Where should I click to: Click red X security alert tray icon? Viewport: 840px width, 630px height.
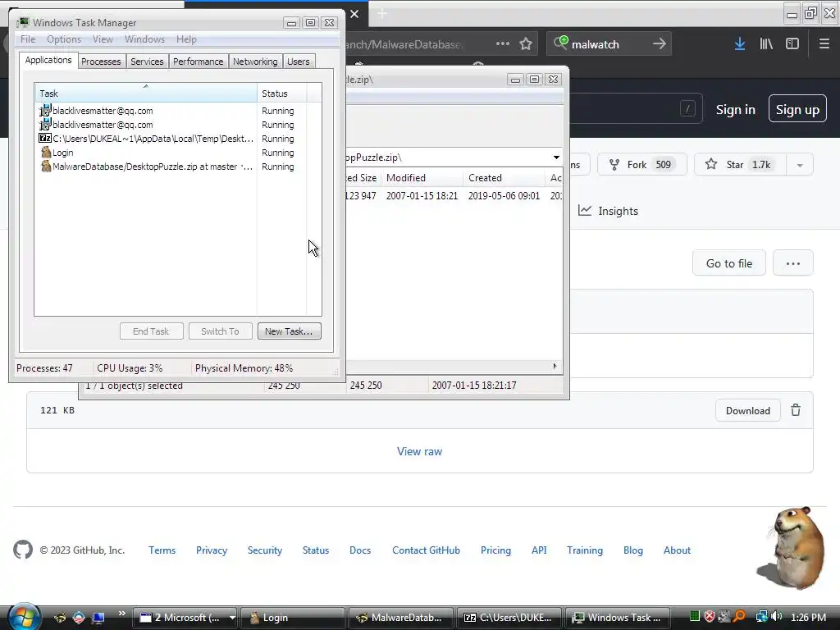(x=710, y=617)
